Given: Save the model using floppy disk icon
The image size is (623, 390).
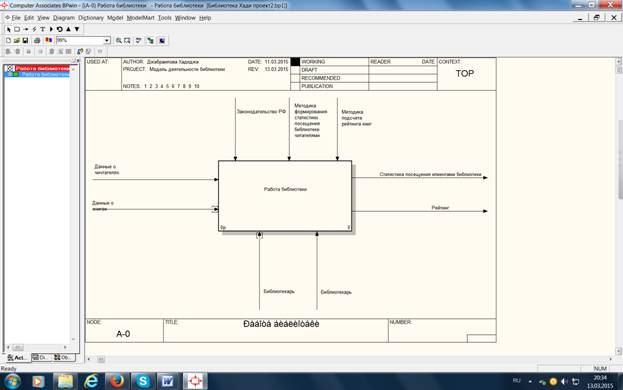Looking at the screenshot, I should [x=25, y=41].
